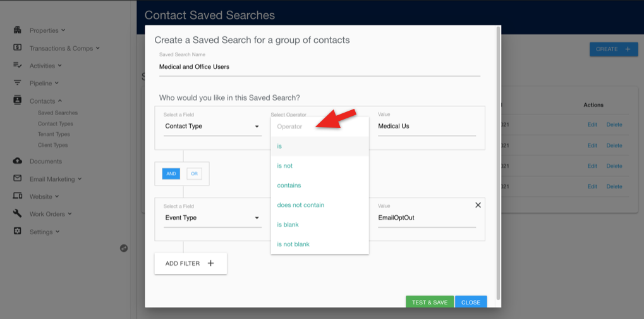
Task: Open Contact Types in sidebar
Action: coord(56,123)
